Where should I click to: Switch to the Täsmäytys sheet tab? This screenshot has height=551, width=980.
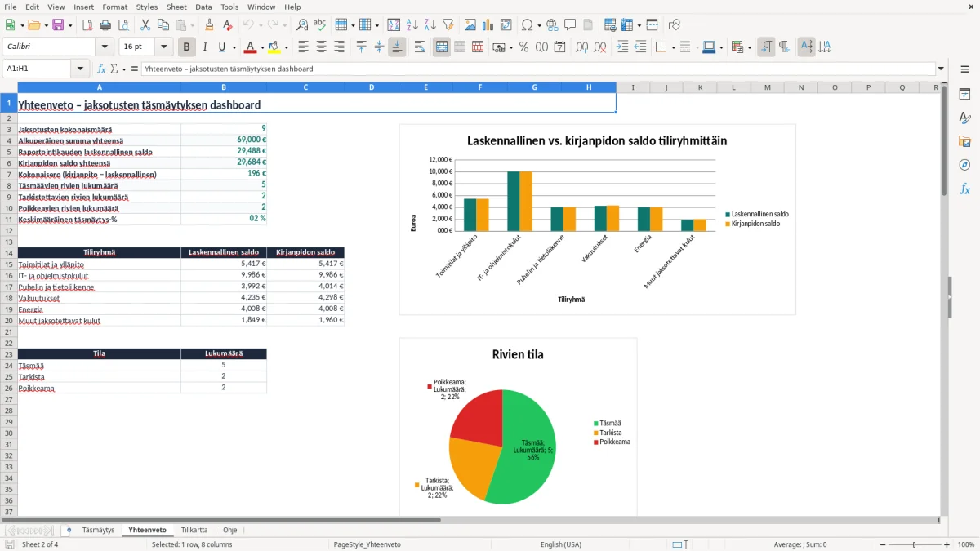point(98,530)
